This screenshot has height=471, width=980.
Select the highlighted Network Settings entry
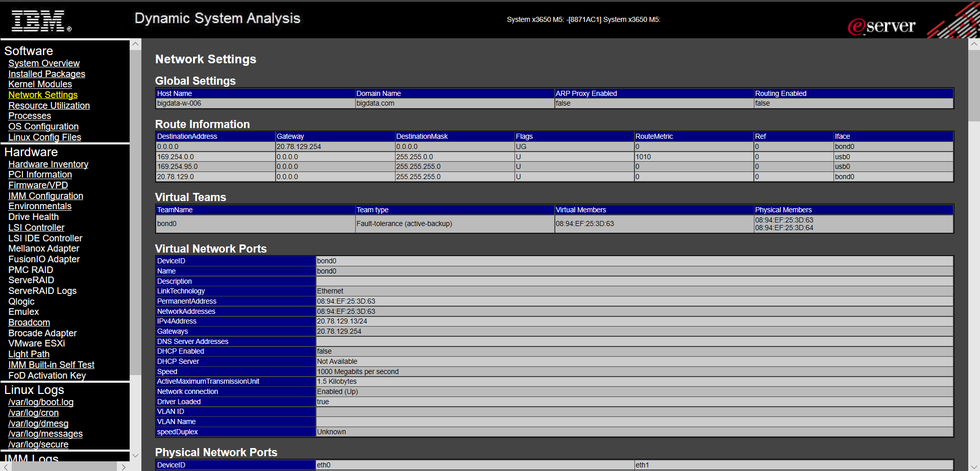click(43, 95)
